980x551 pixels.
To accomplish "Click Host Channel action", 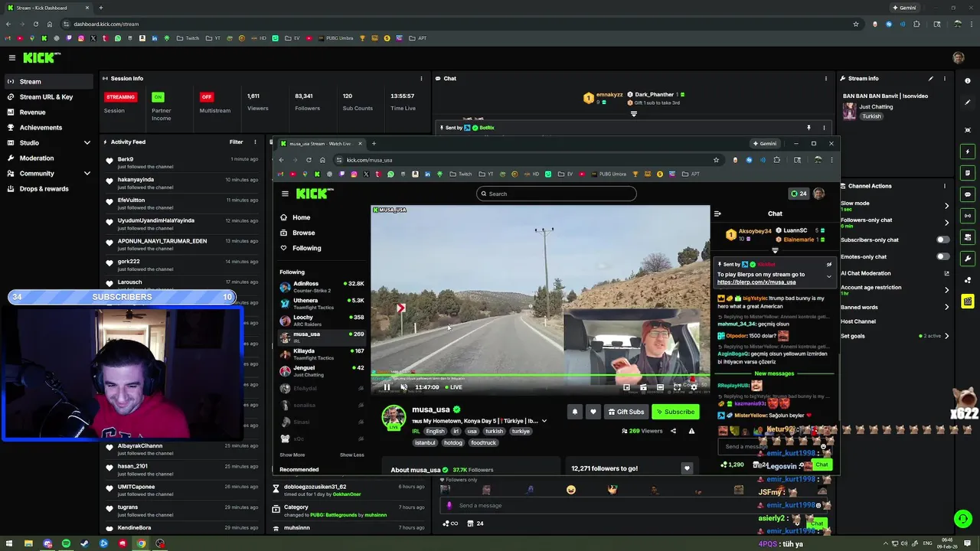I will 857,321.
